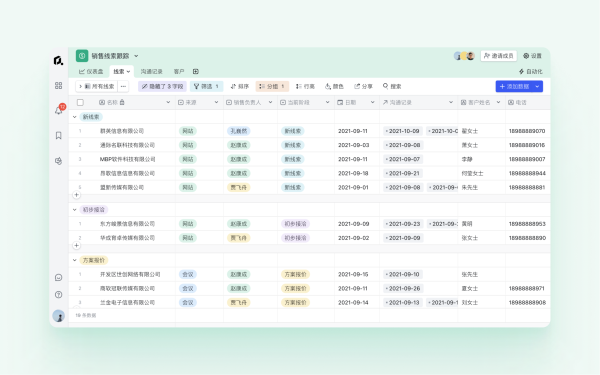Click the date cell 2021-09-18
600x375 pixels.
tap(354, 173)
